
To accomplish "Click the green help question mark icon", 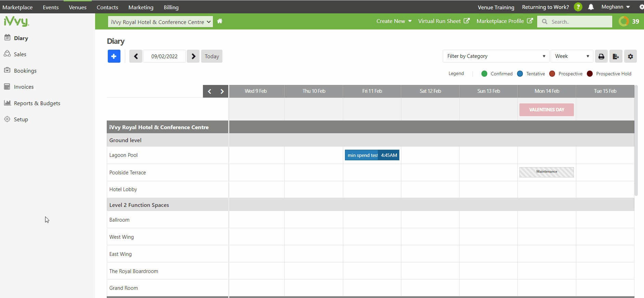I will click(x=578, y=7).
